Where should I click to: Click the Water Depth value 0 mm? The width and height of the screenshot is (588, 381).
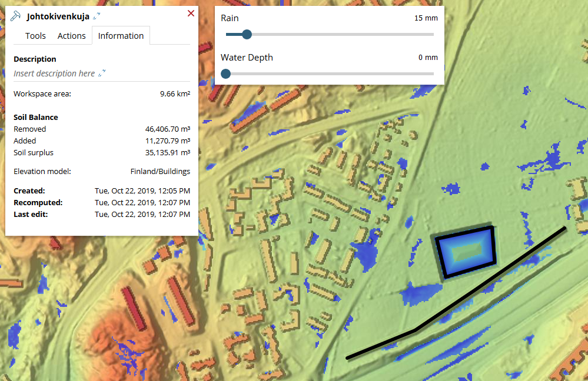coord(428,57)
